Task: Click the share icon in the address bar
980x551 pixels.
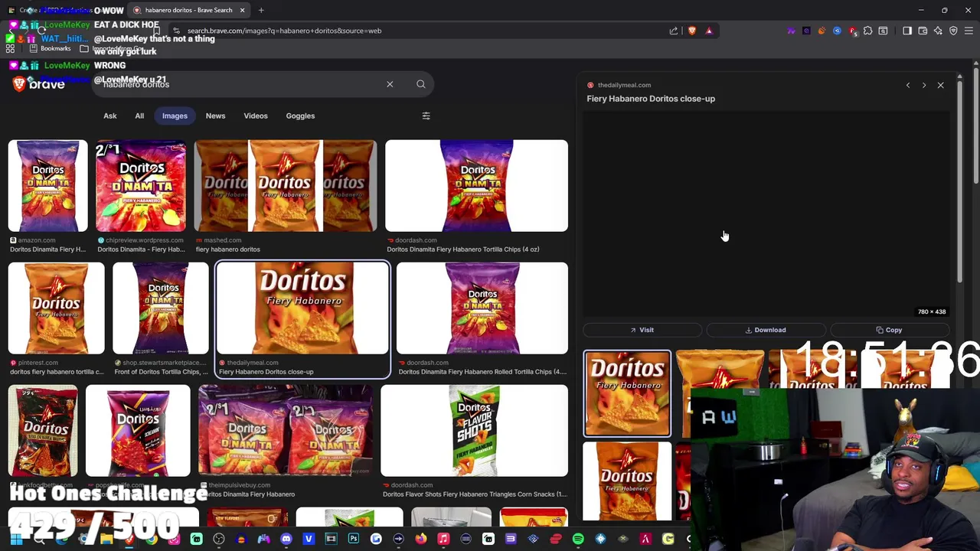Action: tap(674, 31)
